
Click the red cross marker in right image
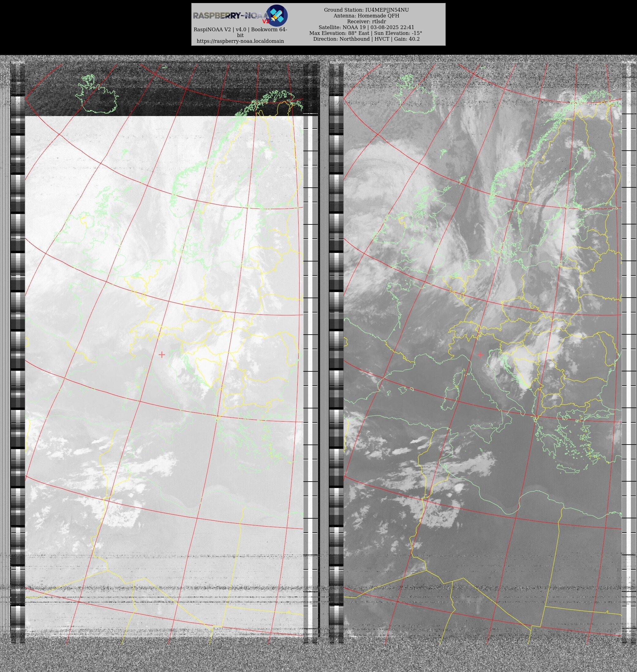pos(480,354)
